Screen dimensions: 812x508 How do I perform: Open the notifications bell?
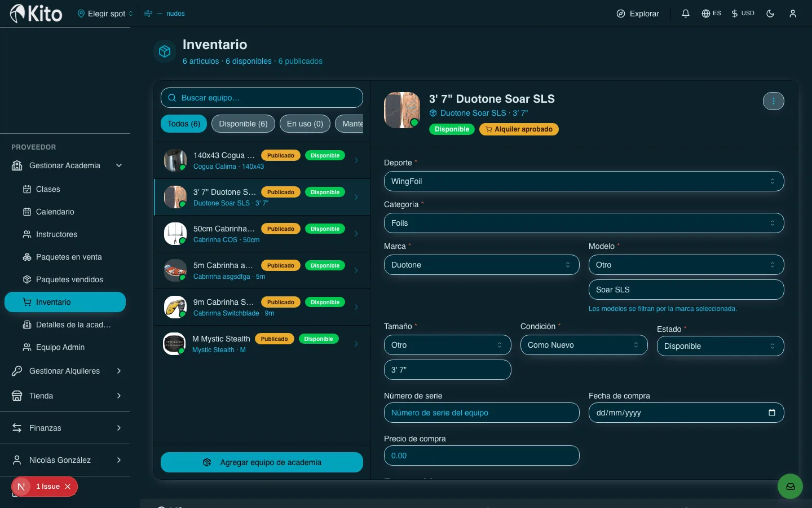click(x=686, y=14)
